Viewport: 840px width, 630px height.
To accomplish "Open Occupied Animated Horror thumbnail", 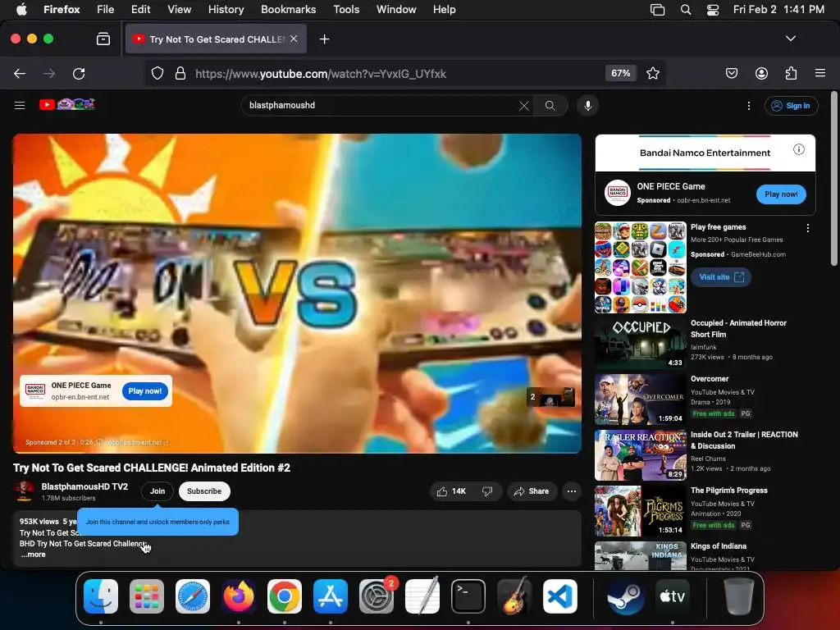I will point(641,344).
